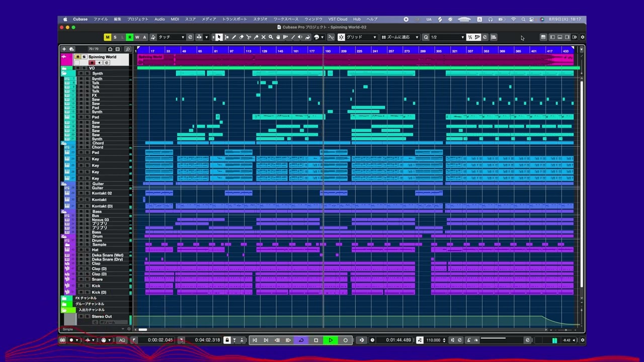Open macOS Control Center icon
644x362 pixels.
(532, 19)
